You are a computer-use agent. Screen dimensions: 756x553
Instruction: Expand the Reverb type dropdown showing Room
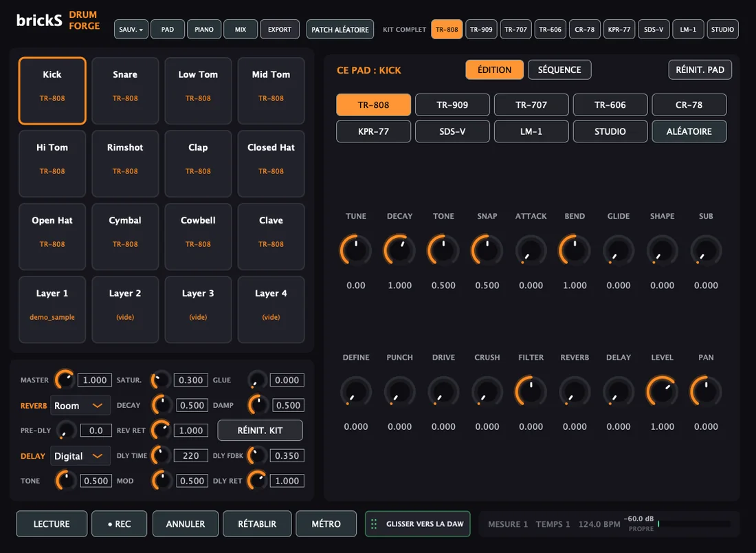(80, 405)
